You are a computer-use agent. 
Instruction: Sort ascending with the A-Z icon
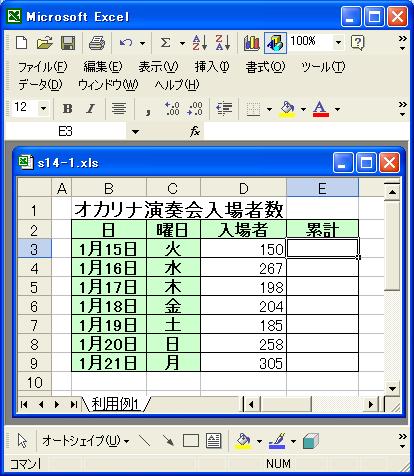point(200,43)
